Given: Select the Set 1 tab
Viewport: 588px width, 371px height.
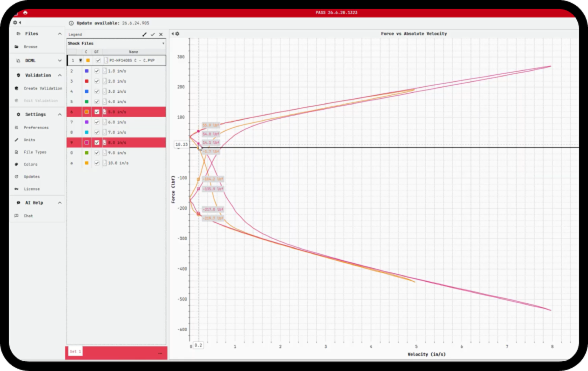Looking at the screenshot, I should (75, 351).
